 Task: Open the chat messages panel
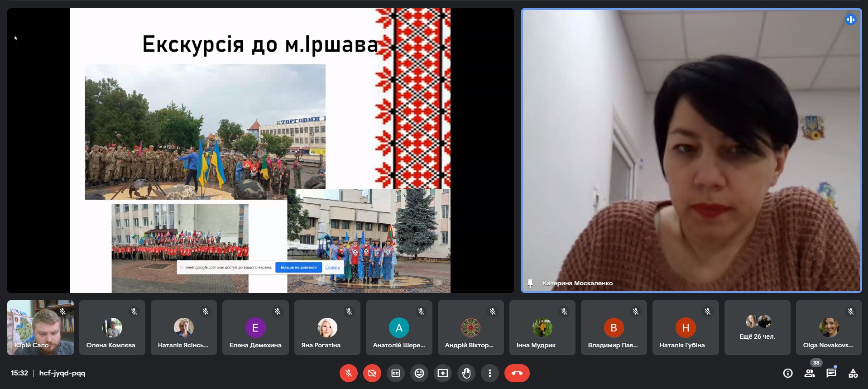831,373
